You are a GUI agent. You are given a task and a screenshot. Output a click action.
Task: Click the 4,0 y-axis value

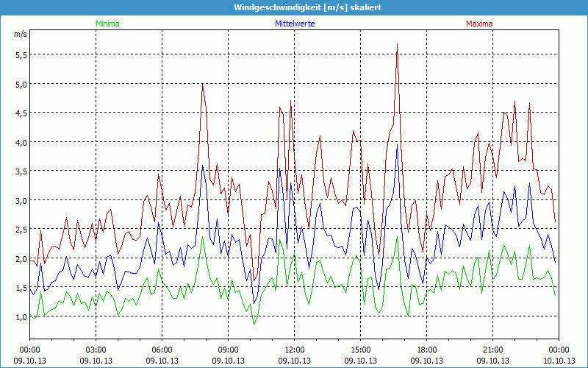[21, 142]
